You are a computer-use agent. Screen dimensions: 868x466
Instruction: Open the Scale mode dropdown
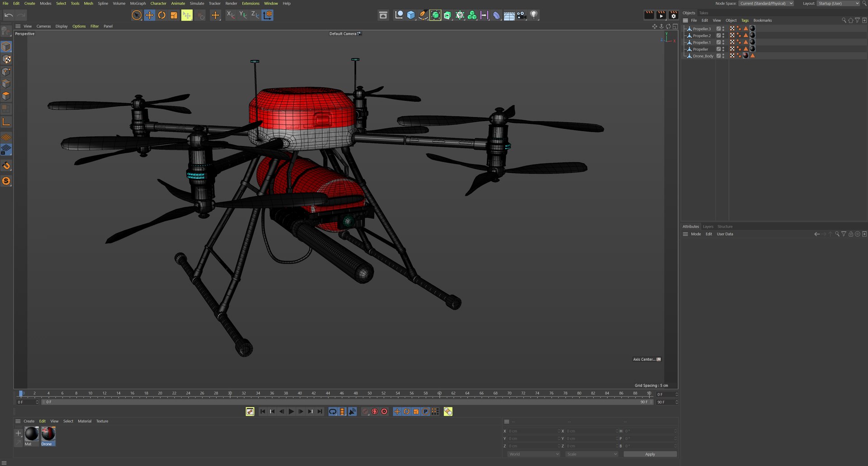(591, 454)
